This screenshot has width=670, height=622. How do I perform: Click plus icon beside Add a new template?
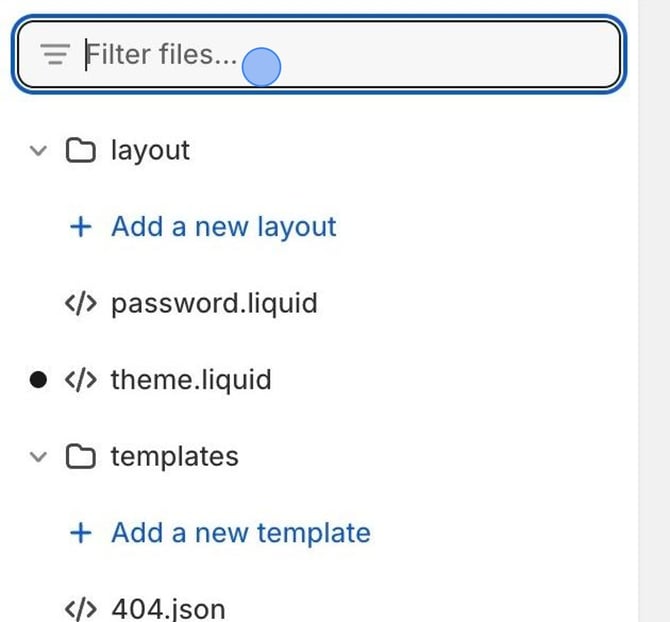pyautogui.click(x=80, y=533)
